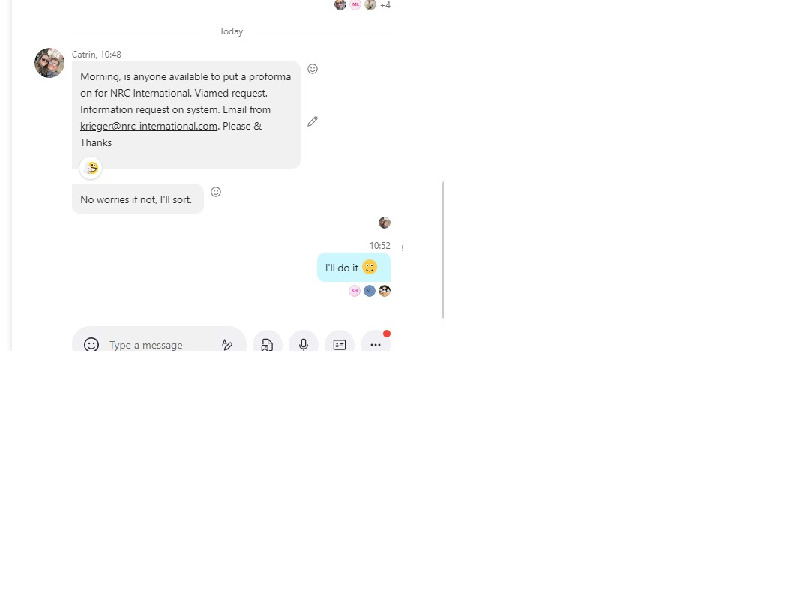Screen dimensions: 792x612
Task: Open the krieger@nrc email link
Action: tap(148, 126)
